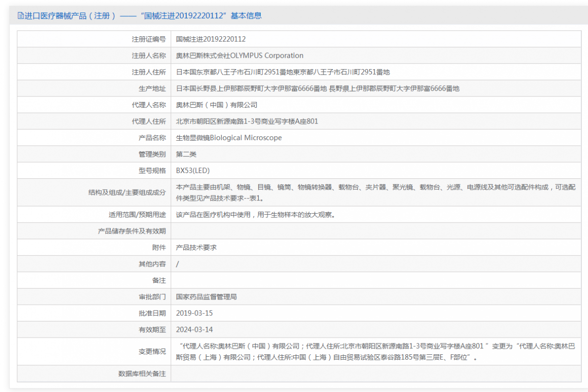The image size is (588, 392).
Task: Click the intended use text "该产品在医疗机构中使用"
Action: click(256, 215)
